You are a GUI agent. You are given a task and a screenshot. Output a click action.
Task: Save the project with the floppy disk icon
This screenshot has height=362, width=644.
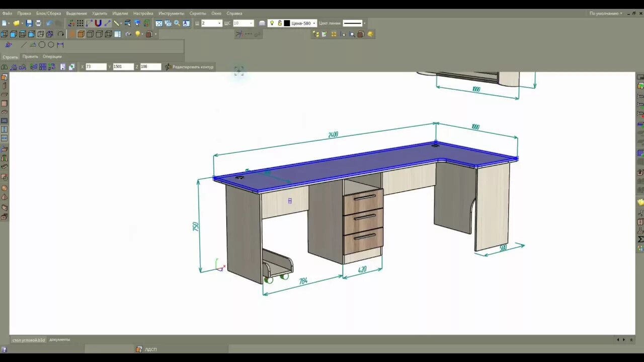tap(29, 23)
